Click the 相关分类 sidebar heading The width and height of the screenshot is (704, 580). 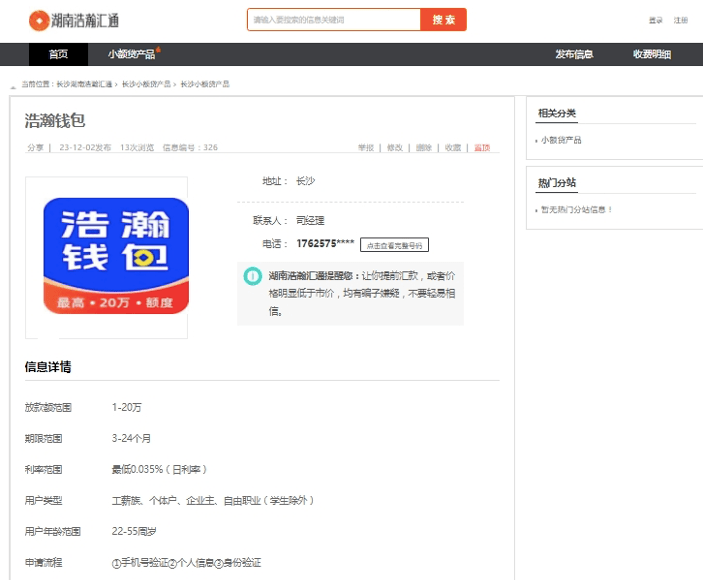point(557,113)
